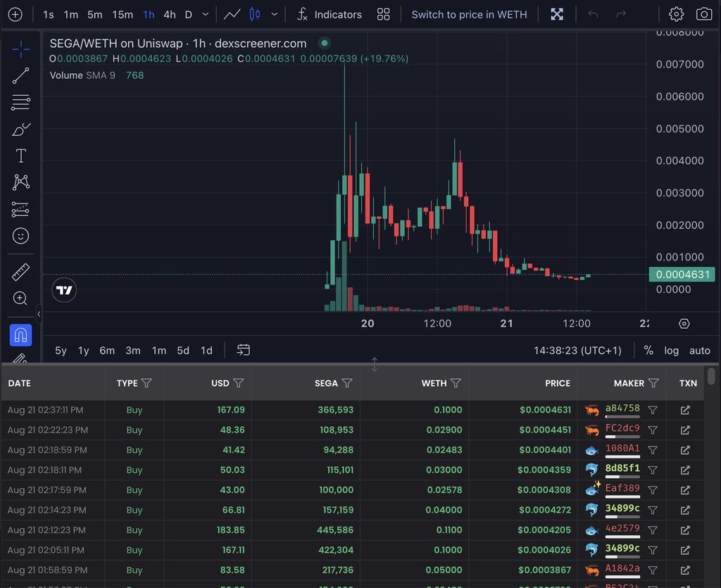Viewport: 721px width, 588px height.
Task: Open the Indicators dialog
Action: pyautogui.click(x=330, y=15)
